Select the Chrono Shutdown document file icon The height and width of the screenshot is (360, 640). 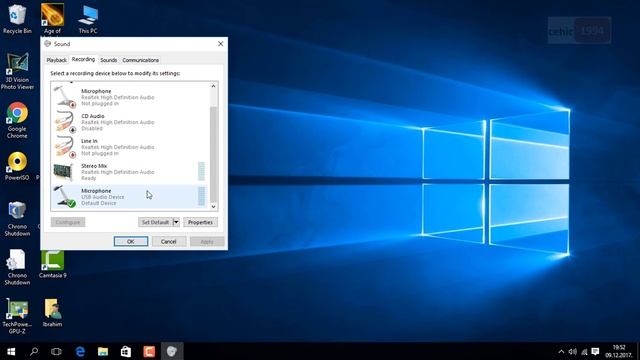pyautogui.click(x=17, y=267)
